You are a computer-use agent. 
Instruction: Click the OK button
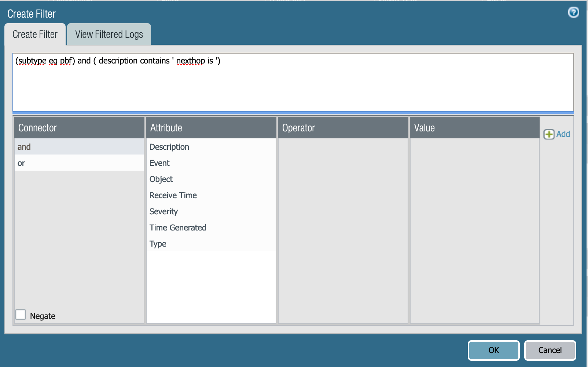[x=493, y=350]
